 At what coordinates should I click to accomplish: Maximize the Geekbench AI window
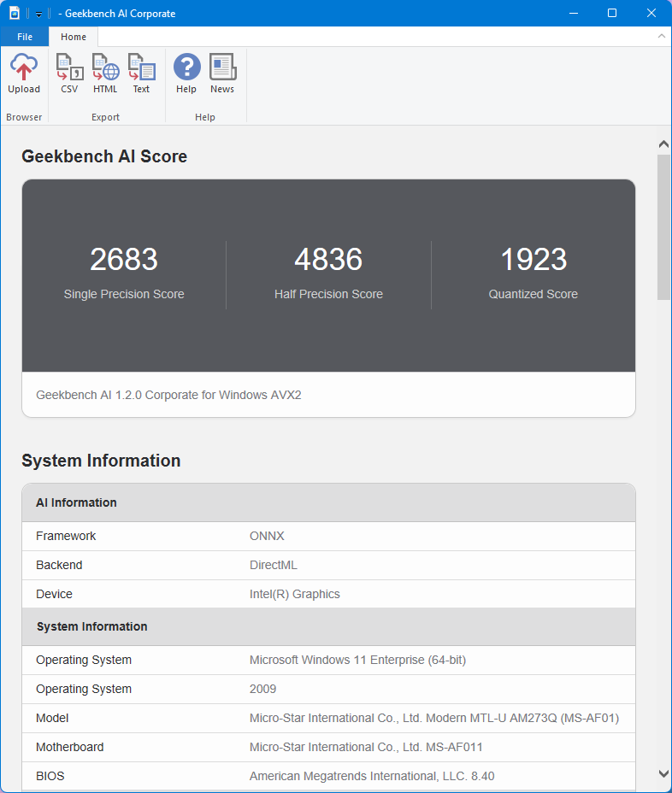(612, 13)
